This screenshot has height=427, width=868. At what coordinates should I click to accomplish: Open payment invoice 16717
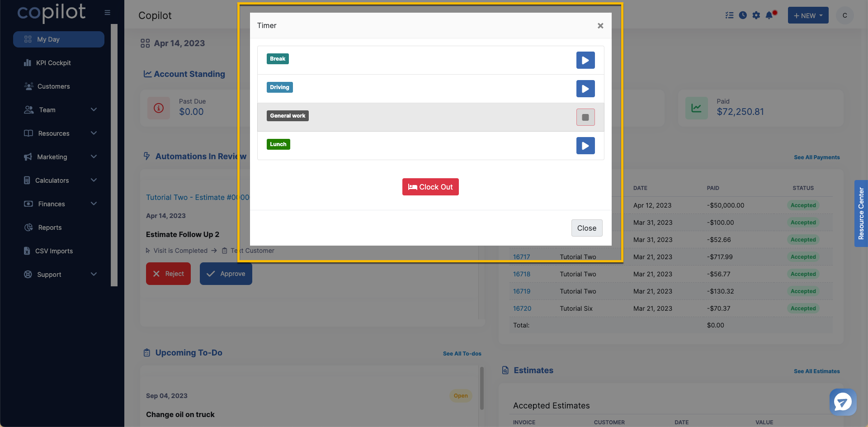[x=522, y=257]
